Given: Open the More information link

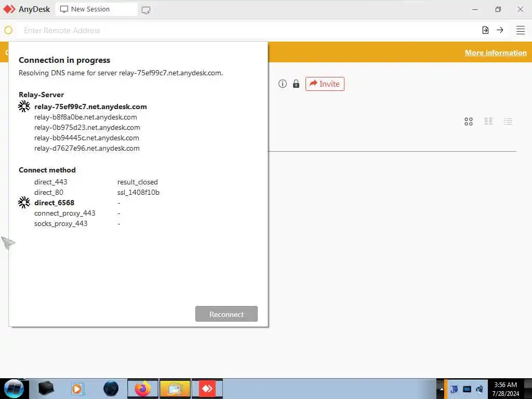Looking at the screenshot, I should point(496,52).
